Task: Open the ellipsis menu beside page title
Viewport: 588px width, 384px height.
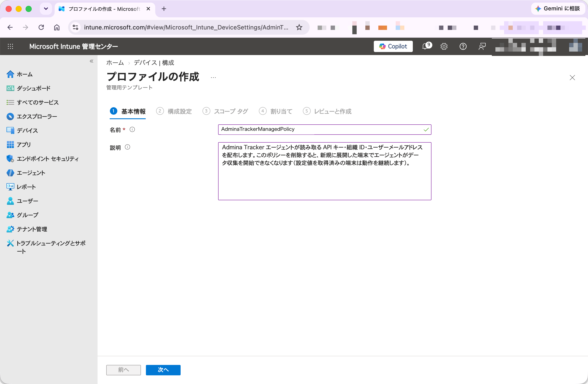Action: [x=213, y=78]
